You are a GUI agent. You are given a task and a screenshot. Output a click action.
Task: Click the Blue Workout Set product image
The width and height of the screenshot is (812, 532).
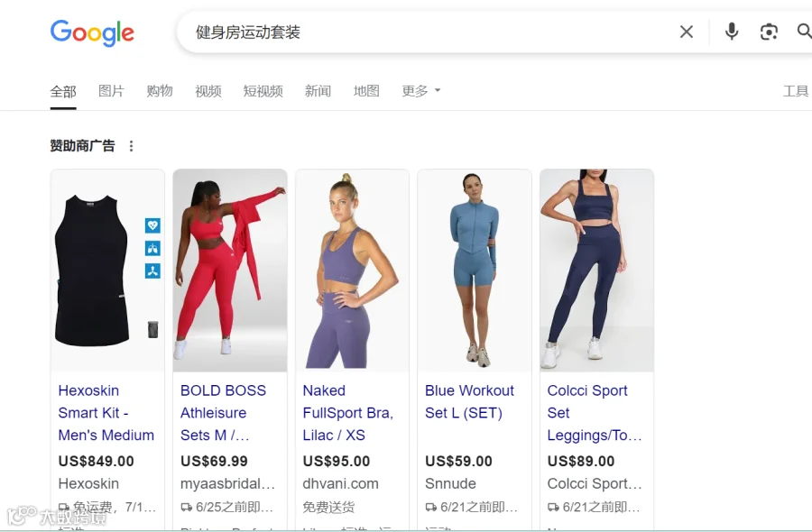click(475, 271)
